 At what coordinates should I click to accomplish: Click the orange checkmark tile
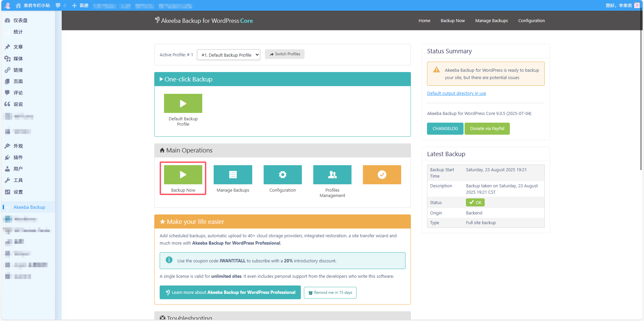pos(382,175)
